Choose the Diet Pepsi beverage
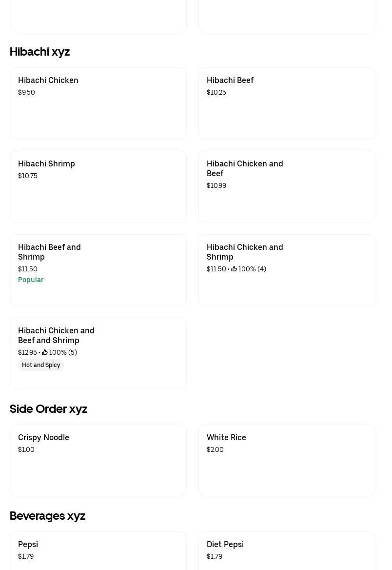This screenshot has width=392, height=570. (x=287, y=550)
